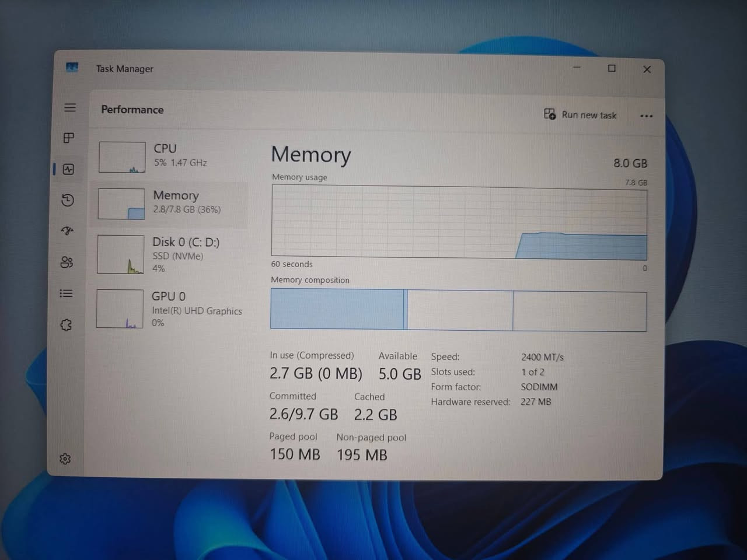Open the more options ellipsis menu
Image resolution: width=747 pixels, height=560 pixels.
coord(646,116)
